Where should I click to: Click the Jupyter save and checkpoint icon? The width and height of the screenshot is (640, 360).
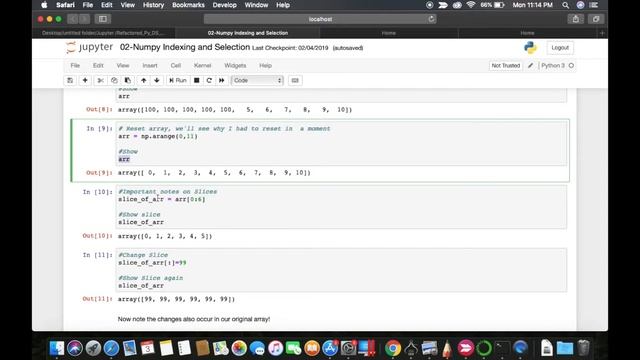(70, 80)
